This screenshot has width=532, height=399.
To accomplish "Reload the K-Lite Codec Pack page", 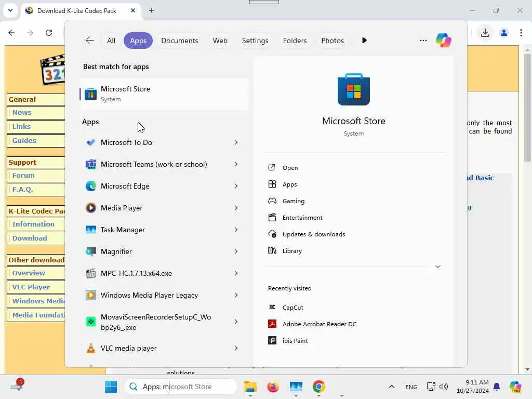I will 49,33.
